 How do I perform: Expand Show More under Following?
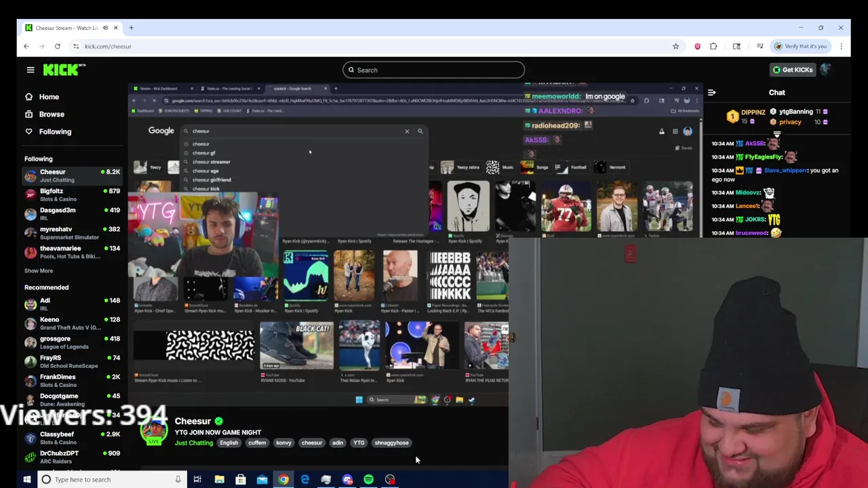pos(39,270)
